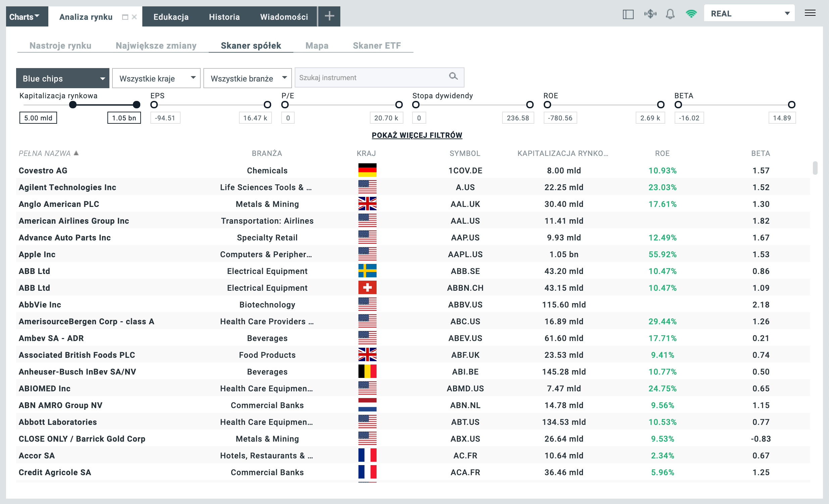Focus the Szukaj instrument search field
Image resolution: width=829 pixels, height=504 pixels.
[x=370, y=78]
